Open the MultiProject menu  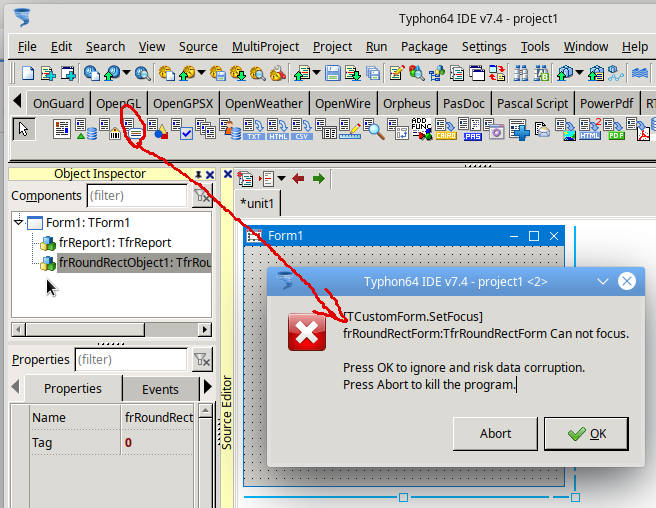click(x=266, y=46)
